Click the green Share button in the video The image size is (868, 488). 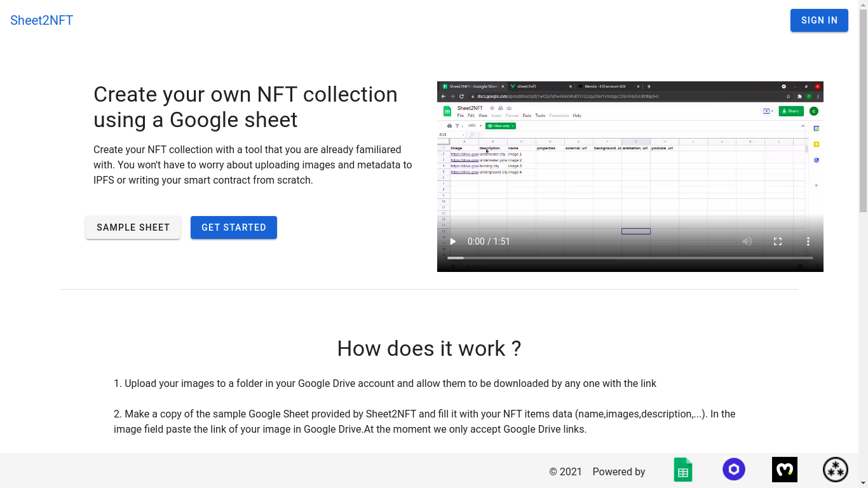[x=791, y=111]
